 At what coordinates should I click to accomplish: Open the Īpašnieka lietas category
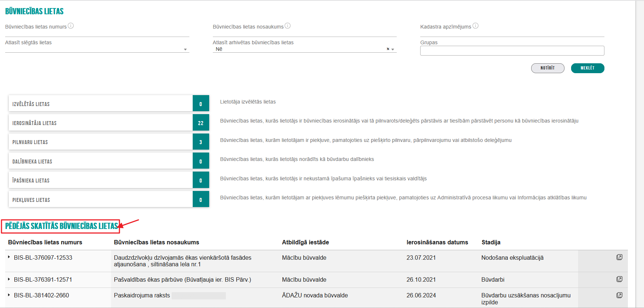coord(109,180)
